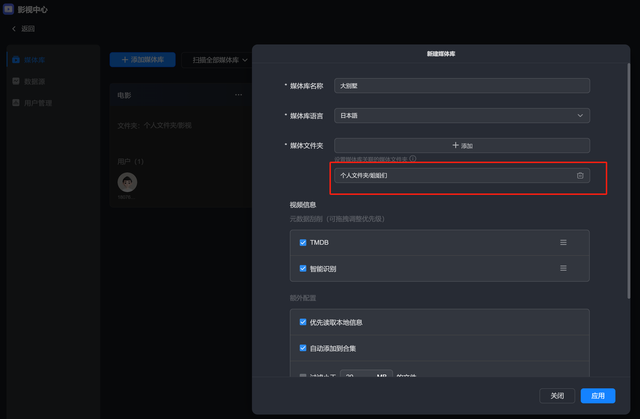
Task: Click the 智能识别 row reorder handle
Action: coord(563,268)
